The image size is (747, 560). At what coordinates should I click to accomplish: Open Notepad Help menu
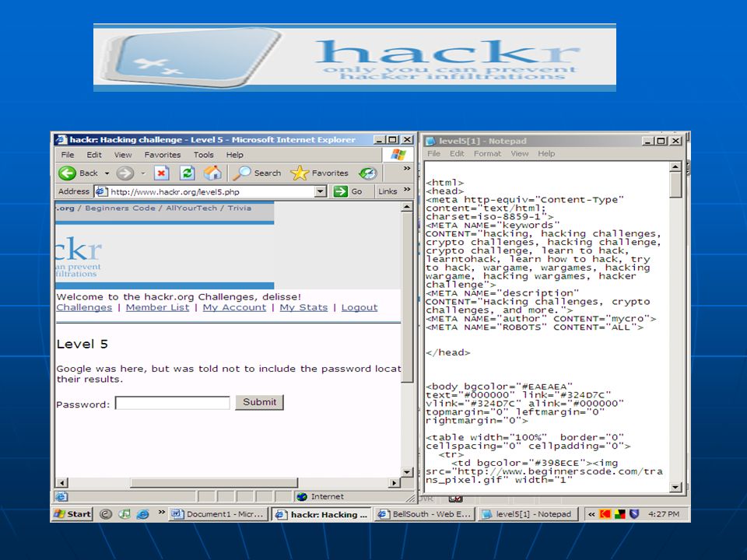point(546,153)
